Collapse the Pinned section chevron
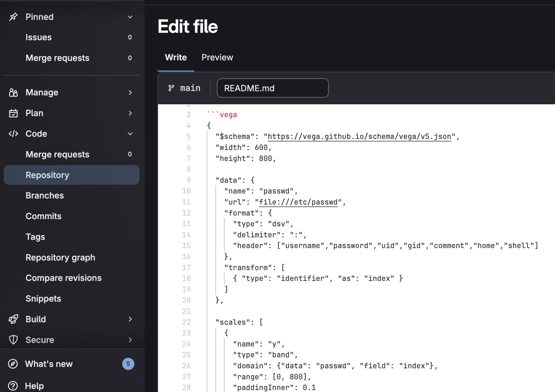The image size is (555, 392). (x=130, y=17)
